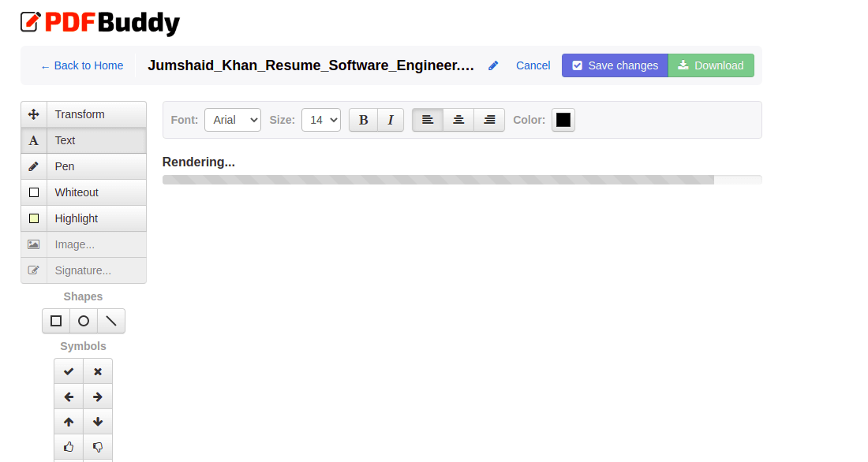Insert the down arrow symbol

pos(98,422)
